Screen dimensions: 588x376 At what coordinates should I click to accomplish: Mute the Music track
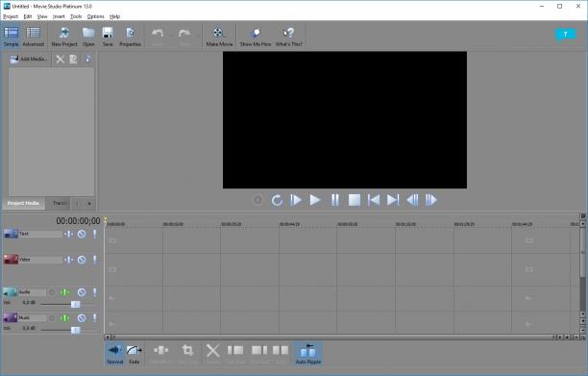(x=82, y=318)
